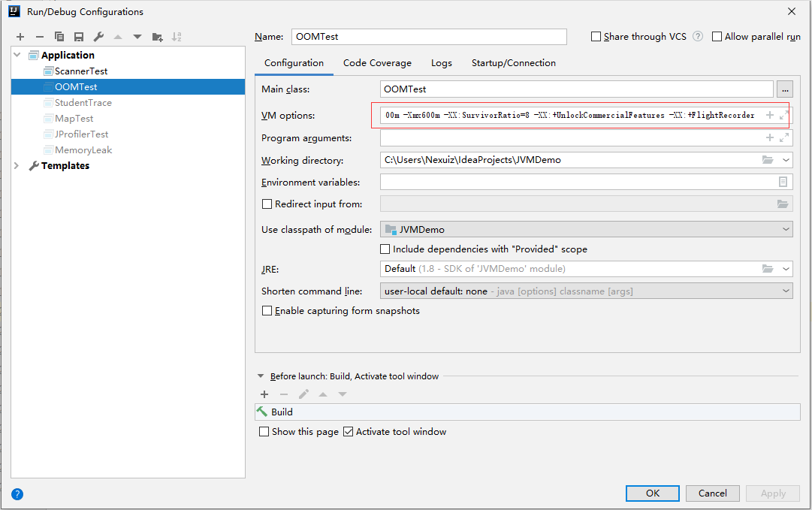This screenshot has height=510, width=812.
Task: Click the Add New Configuration plus icon
Action: pos(20,37)
